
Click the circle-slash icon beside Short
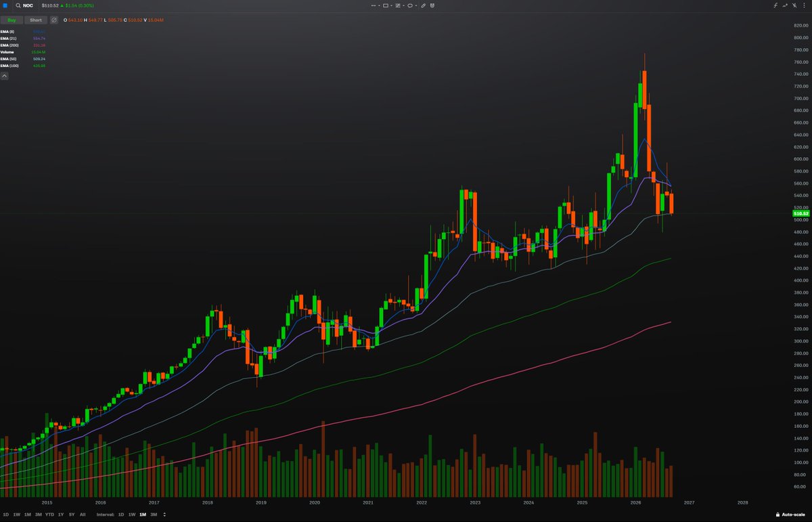coord(53,20)
